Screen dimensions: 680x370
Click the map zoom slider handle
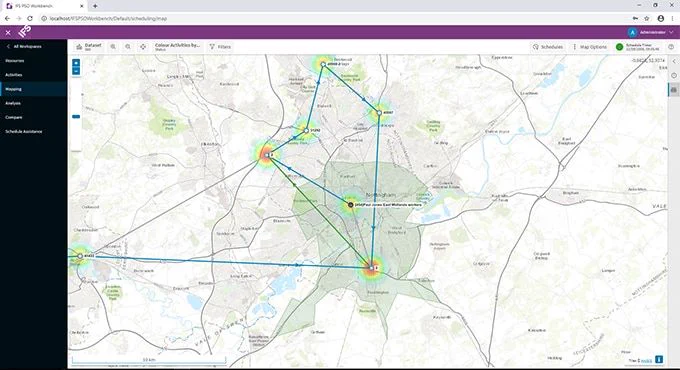coord(76,116)
